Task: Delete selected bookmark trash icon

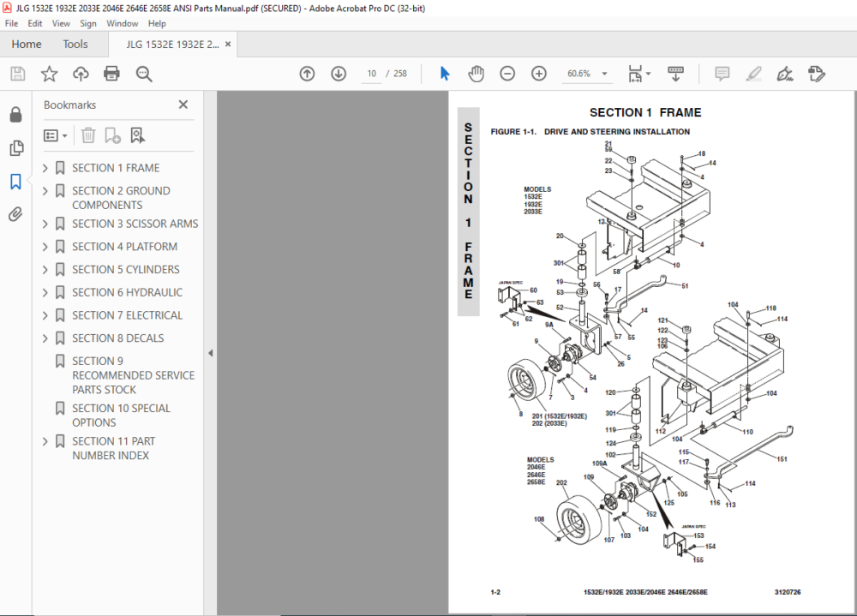Action: 88,135
